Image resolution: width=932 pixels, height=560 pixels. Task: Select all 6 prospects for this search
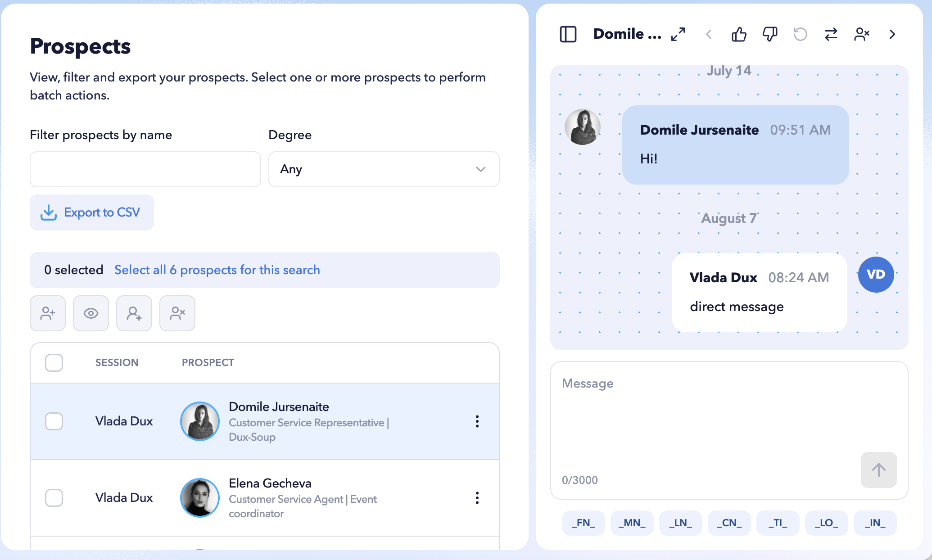(x=217, y=270)
